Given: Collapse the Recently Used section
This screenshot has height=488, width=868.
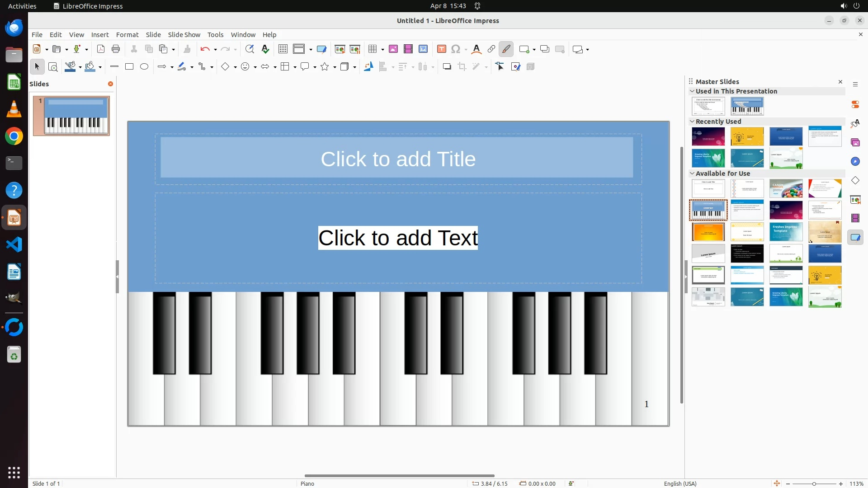Looking at the screenshot, I should (x=692, y=122).
